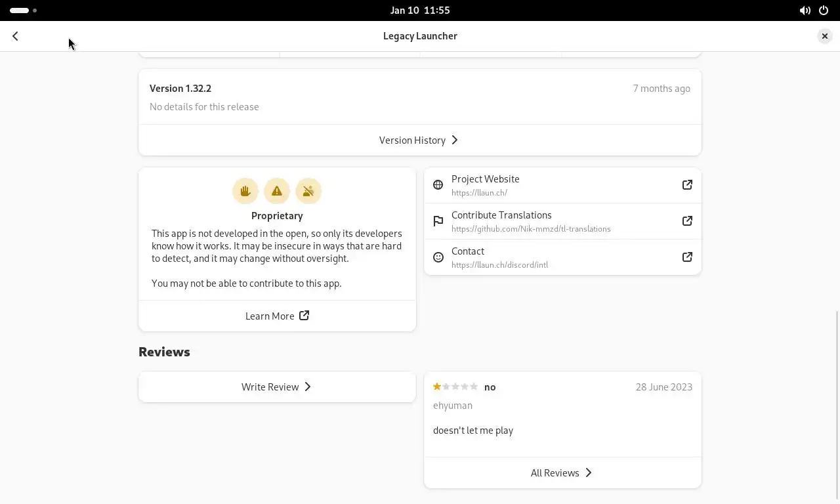840x504 pixels.
Task: Click the no-contribution people badge icon
Action: pos(308,191)
